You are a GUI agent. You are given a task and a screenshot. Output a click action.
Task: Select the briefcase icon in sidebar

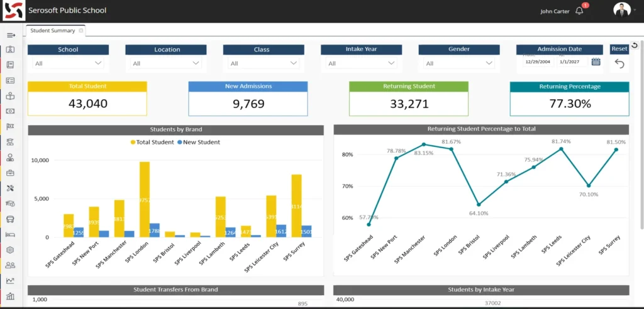[10, 173]
